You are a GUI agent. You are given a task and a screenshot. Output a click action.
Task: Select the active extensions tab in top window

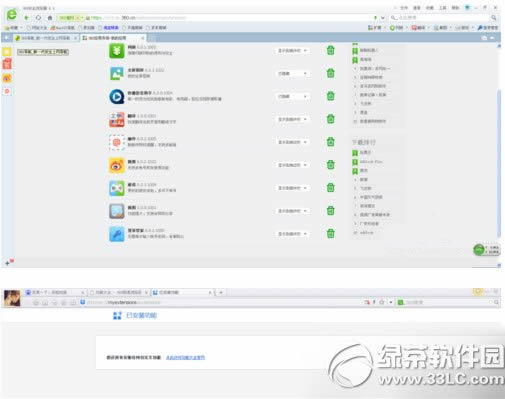pos(113,38)
